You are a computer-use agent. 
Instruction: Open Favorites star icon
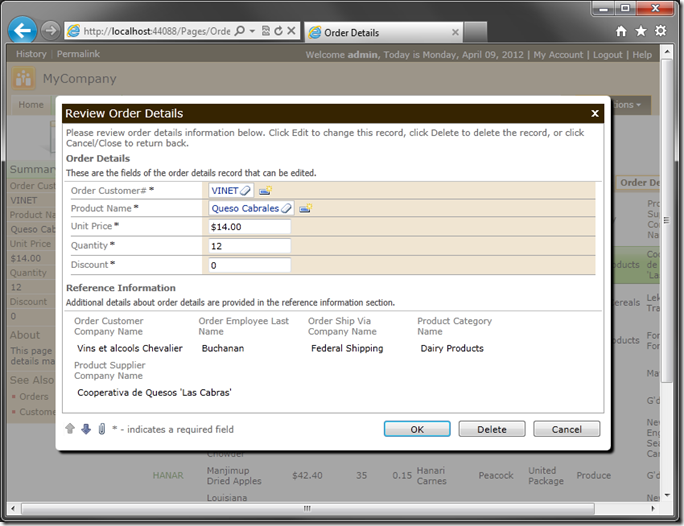click(641, 31)
